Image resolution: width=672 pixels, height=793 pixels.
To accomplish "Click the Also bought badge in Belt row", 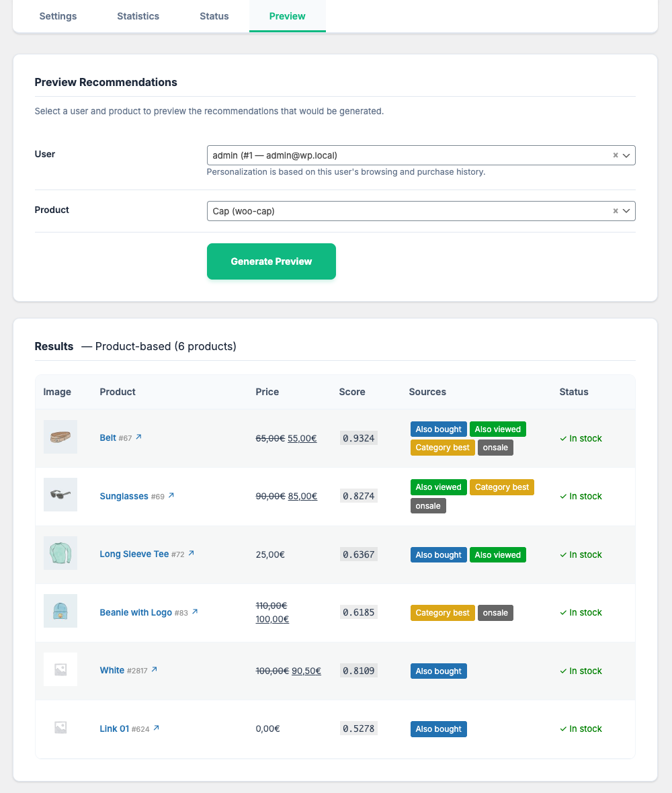I will [x=438, y=429].
